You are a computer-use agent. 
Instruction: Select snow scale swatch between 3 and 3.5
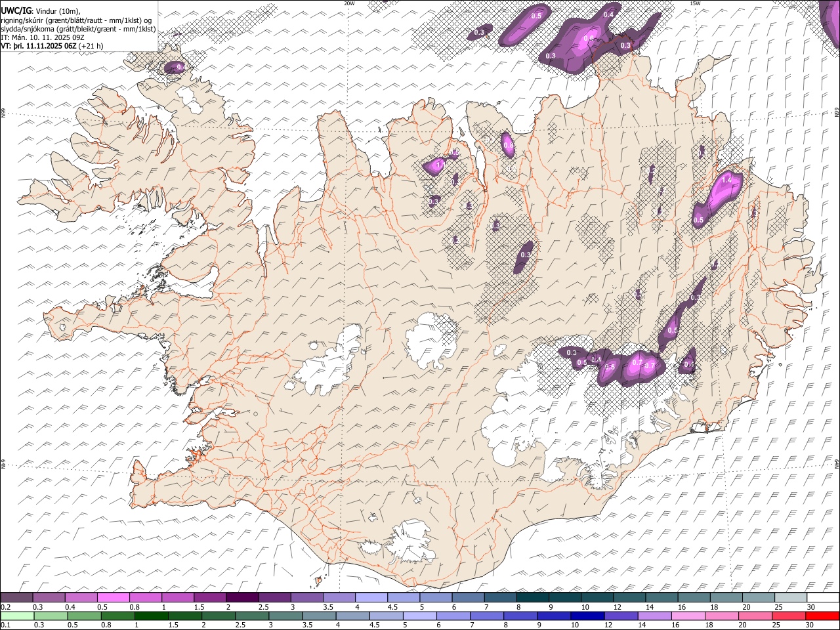[306, 598]
